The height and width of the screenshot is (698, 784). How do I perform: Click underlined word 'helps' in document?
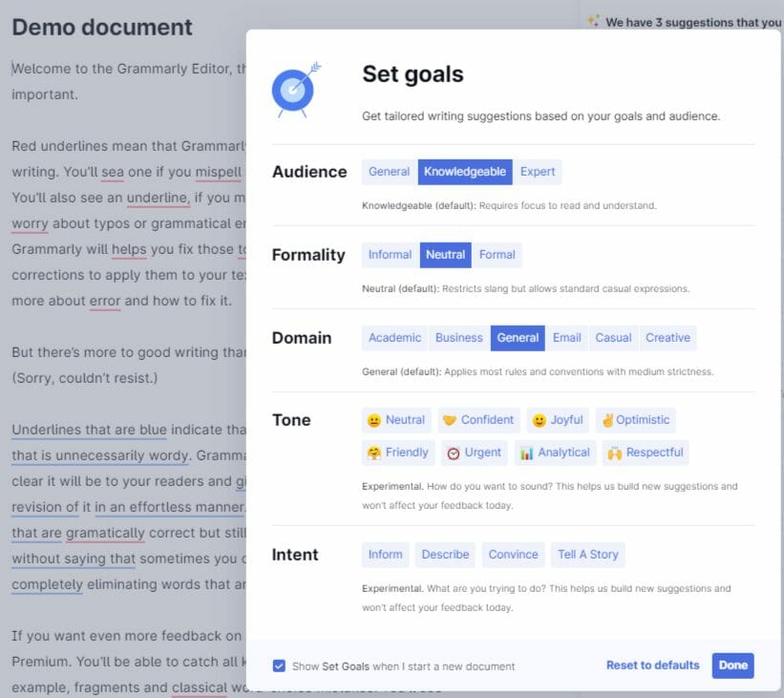(129, 249)
